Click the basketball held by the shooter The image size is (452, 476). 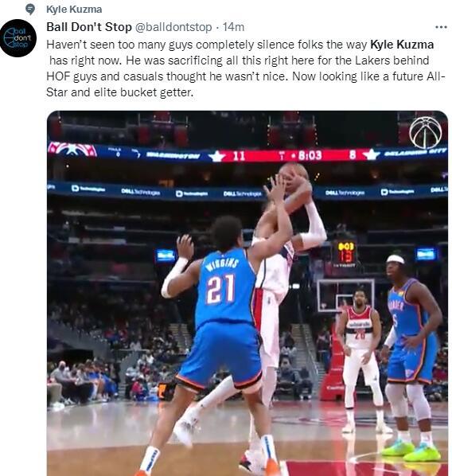[x=292, y=178]
